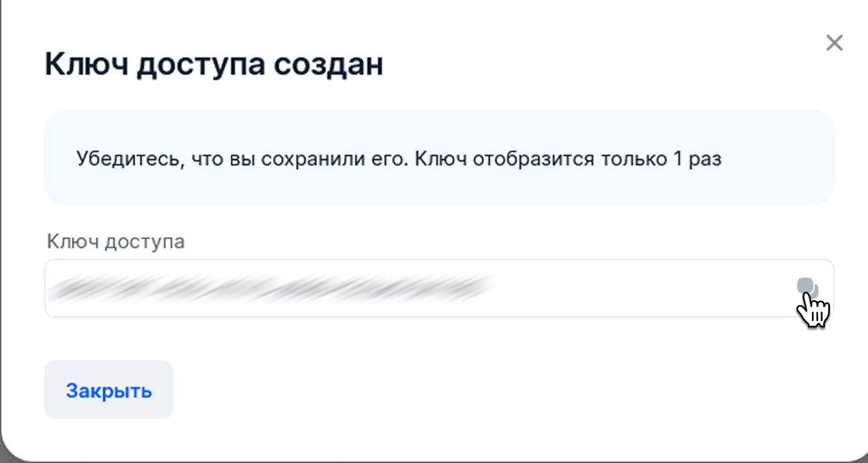This screenshot has width=868, height=463.
Task: Close the modal using the Закрыть button
Action: [109, 390]
